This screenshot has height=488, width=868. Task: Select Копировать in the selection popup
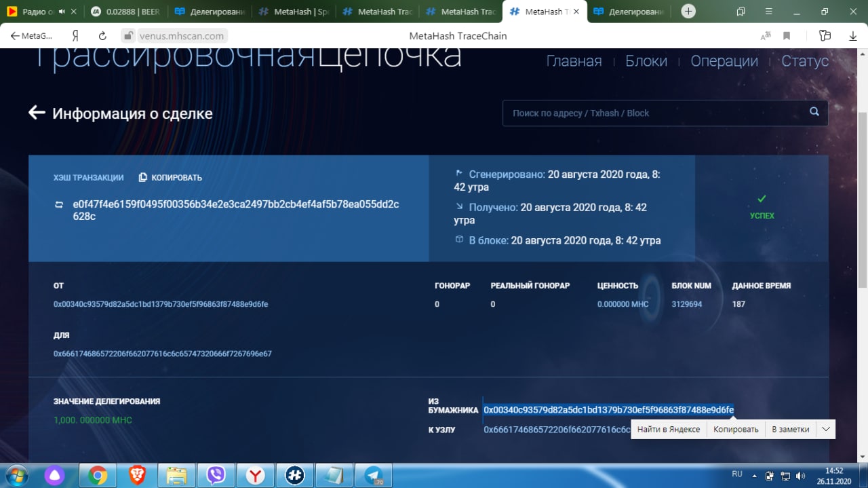pos(736,429)
